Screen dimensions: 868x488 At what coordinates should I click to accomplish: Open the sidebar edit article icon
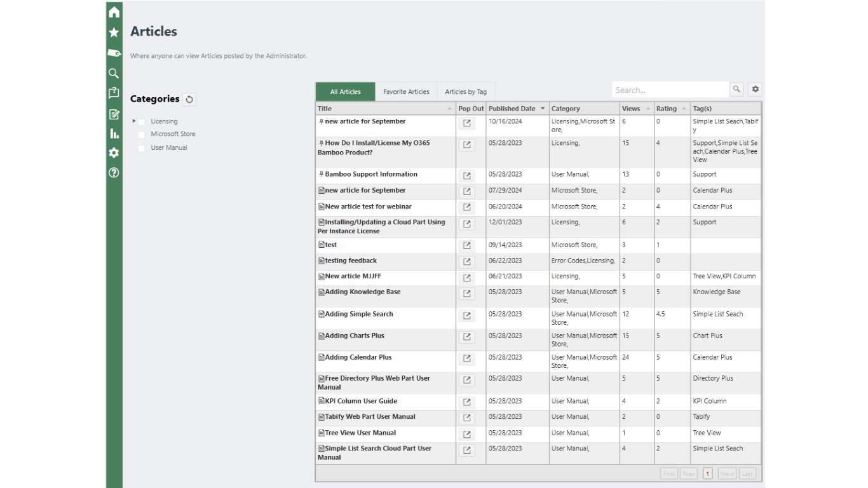[x=114, y=114]
